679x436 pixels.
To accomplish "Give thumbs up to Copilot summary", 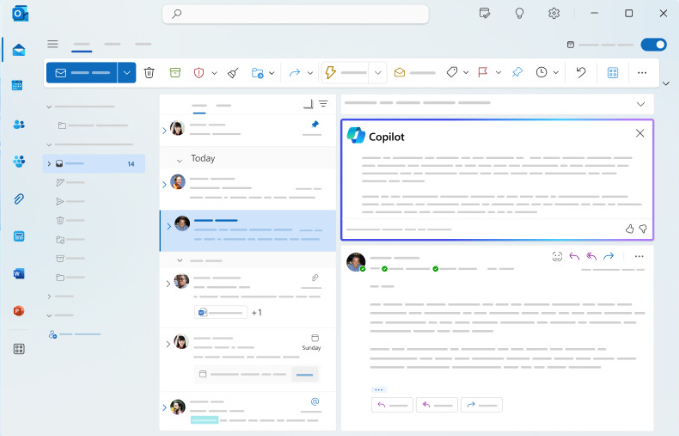I will (630, 229).
